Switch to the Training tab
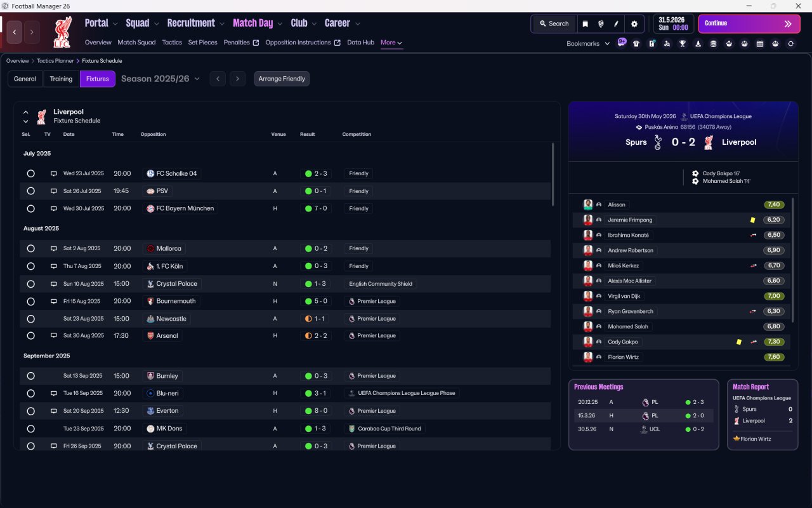 point(61,79)
